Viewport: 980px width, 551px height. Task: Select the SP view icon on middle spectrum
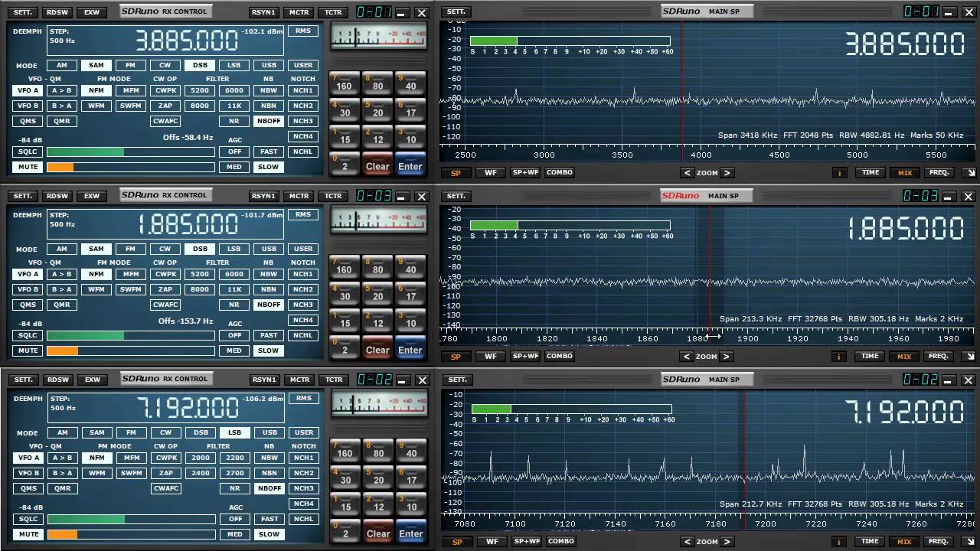456,356
